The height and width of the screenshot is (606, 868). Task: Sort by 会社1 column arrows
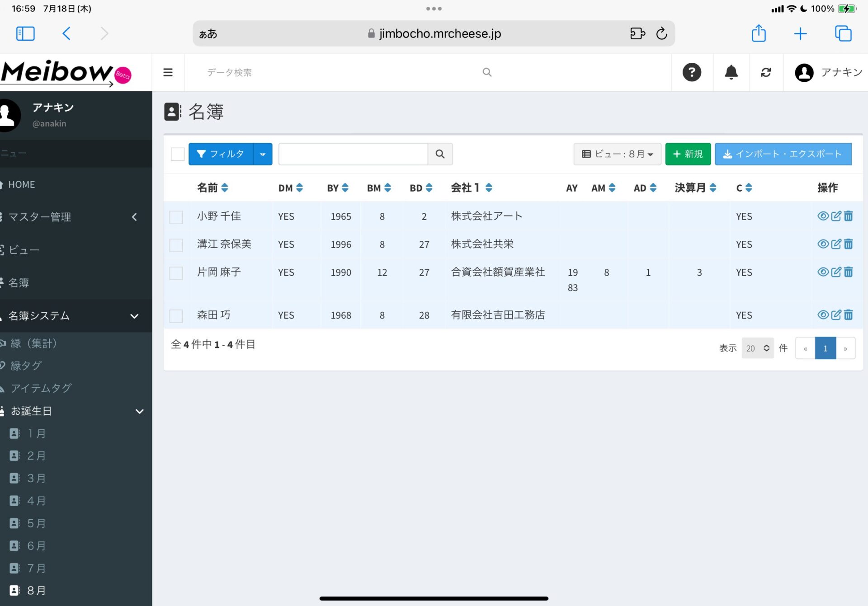point(489,188)
